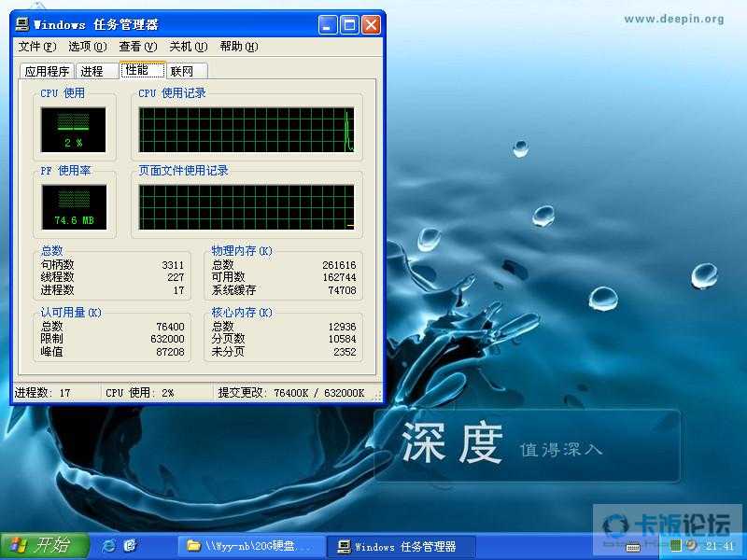This screenshot has width=747, height=560.
Task: Click the physical memory 总数 value 261616
Action: click(x=339, y=265)
